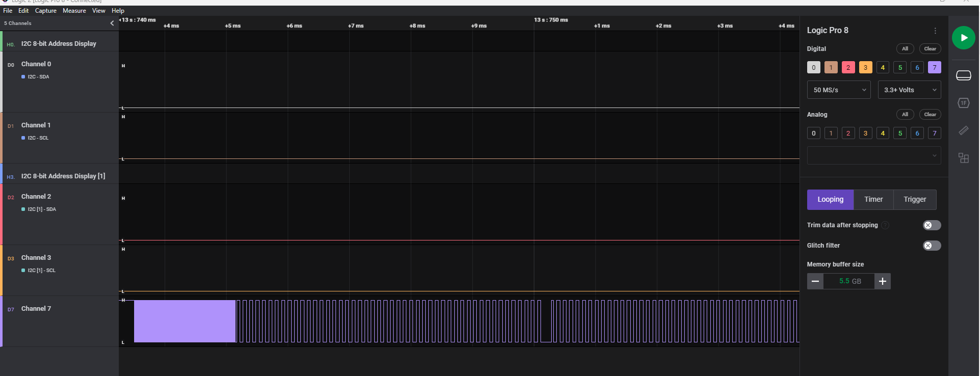
Task: Toggle digital channel 7
Action: [x=935, y=67]
